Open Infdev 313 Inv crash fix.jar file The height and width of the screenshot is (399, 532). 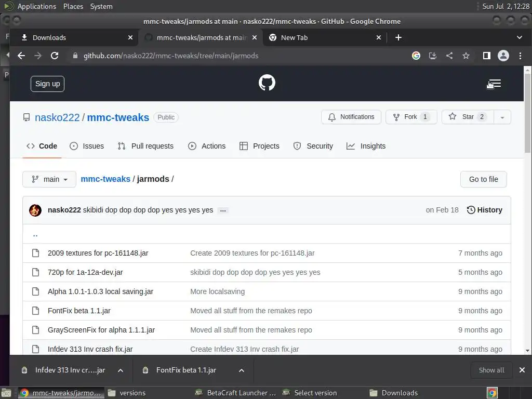(90, 349)
